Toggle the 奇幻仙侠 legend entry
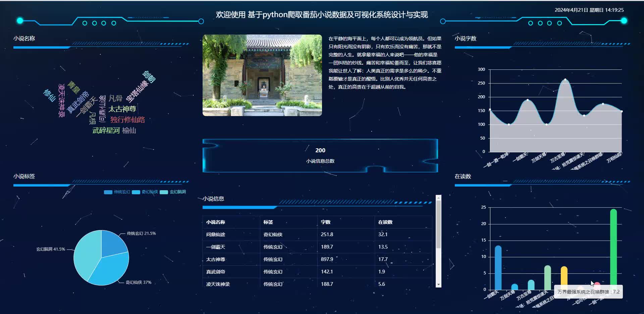Screen dimensions: 644x314 click(x=145, y=192)
